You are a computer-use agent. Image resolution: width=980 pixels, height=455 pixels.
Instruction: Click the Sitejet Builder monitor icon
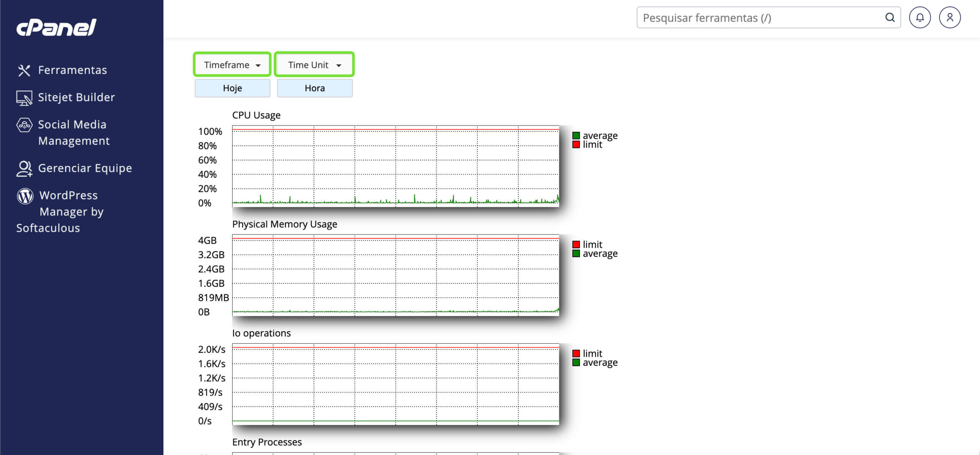24,98
